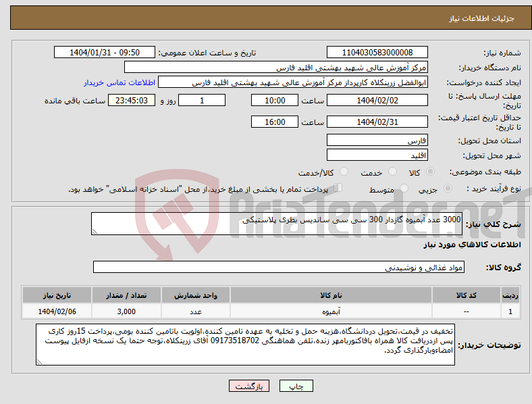Click the ردیف column header
This screenshot has height=404, width=532.
pos(510,295)
